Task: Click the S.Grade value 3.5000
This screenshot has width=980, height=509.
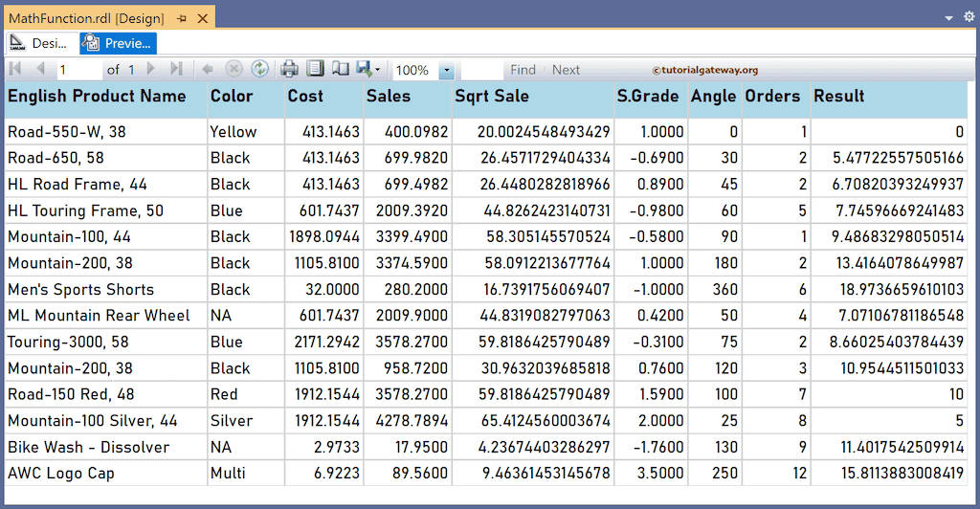Action: (x=651, y=474)
